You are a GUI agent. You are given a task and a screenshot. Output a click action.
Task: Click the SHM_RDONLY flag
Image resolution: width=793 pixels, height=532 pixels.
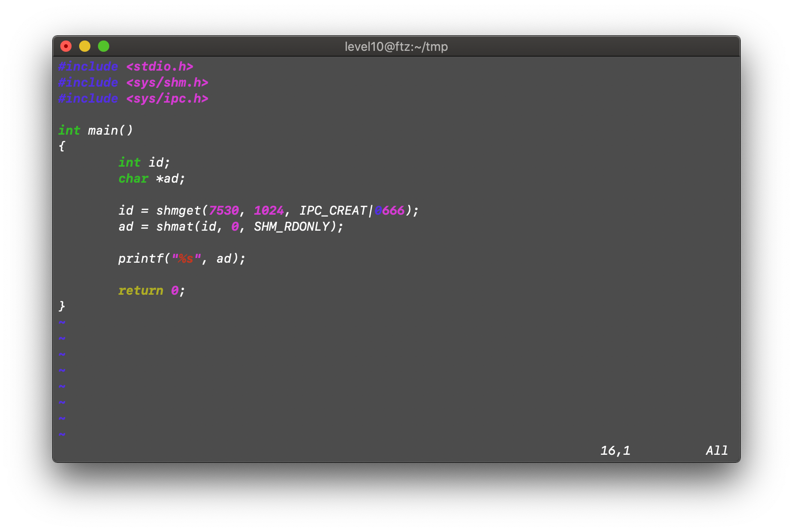[x=291, y=226]
